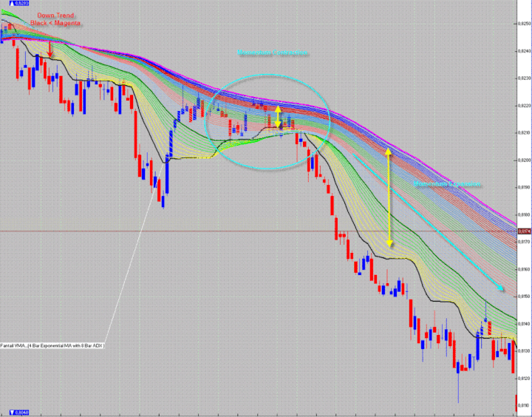The width and height of the screenshot is (532, 417).
Task: Select the "Momentum Expansion" cyan label
Action: coord(447,184)
